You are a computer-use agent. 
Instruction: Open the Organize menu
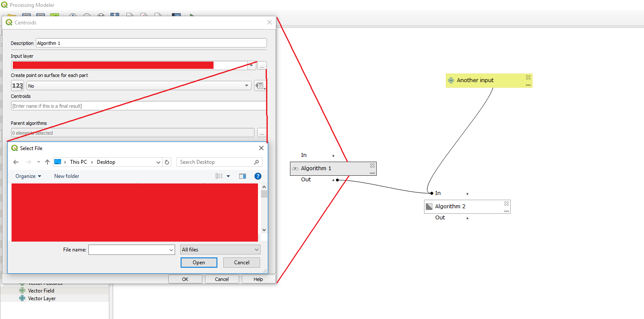point(27,176)
